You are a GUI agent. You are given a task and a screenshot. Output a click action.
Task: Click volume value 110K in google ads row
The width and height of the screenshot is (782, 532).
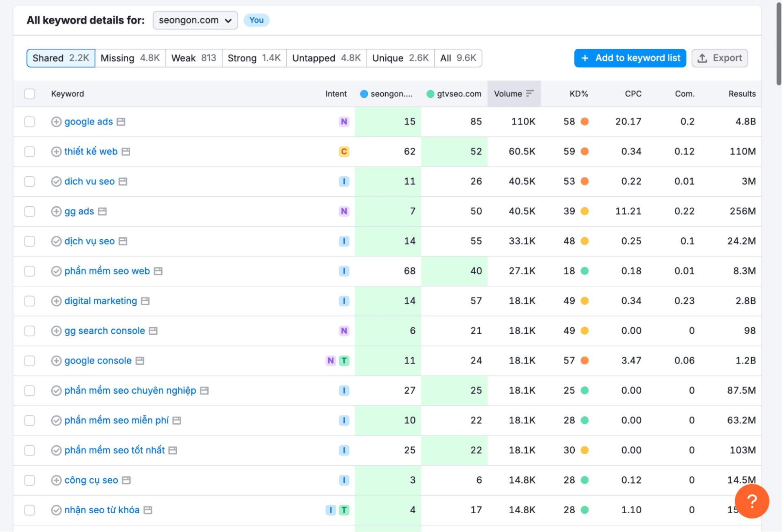click(x=523, y=122)
